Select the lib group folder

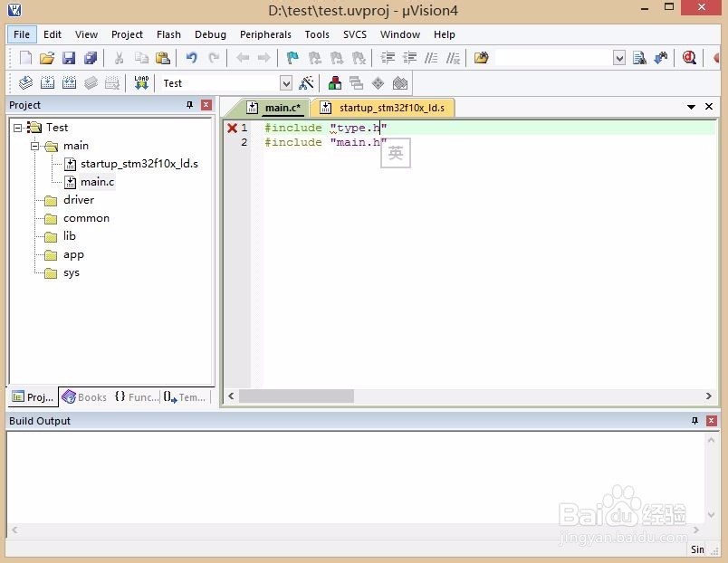click(69, 236)
